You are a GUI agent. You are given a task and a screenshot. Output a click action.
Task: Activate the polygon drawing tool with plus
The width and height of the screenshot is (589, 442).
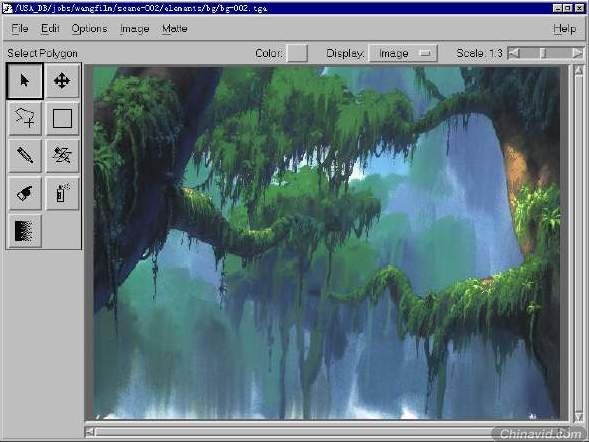[x=25, y=118]
